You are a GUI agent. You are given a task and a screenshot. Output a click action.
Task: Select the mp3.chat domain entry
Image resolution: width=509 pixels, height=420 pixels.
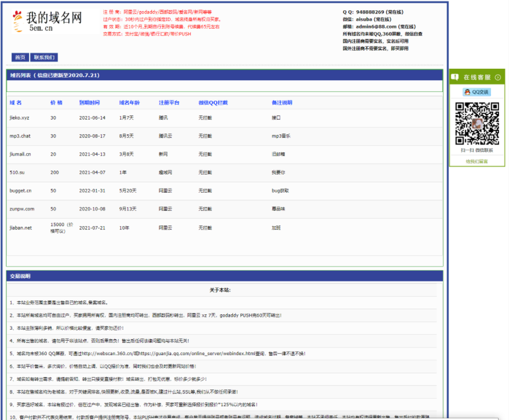[20, 136]
